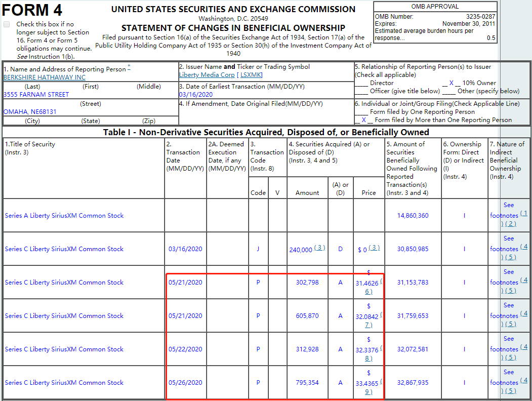532x401 pixels.
Task: Open footnote 8 under price 32.3376
Action: click(369, 358)
